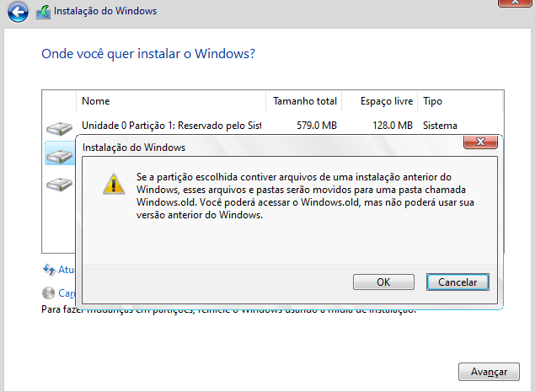Screen dimensions: 535x392
Task: Click the heading Onde você quer instalar o Windows?
Action: 148,54
